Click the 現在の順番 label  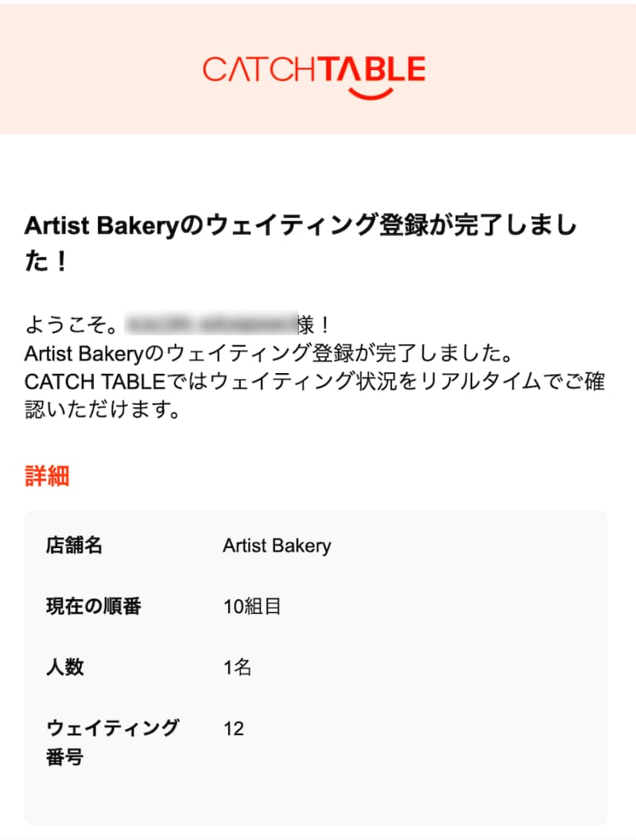click(x=94, y=606)
